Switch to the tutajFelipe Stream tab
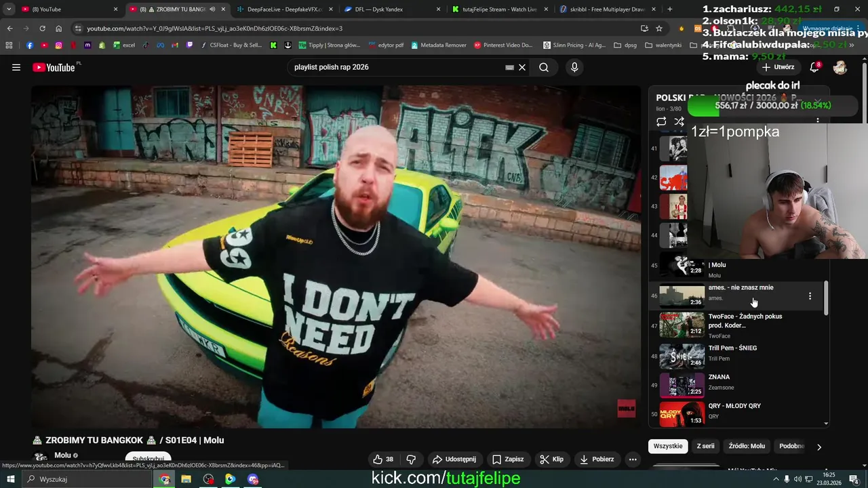This screenshot has width=868, height=488. (499, 9)
